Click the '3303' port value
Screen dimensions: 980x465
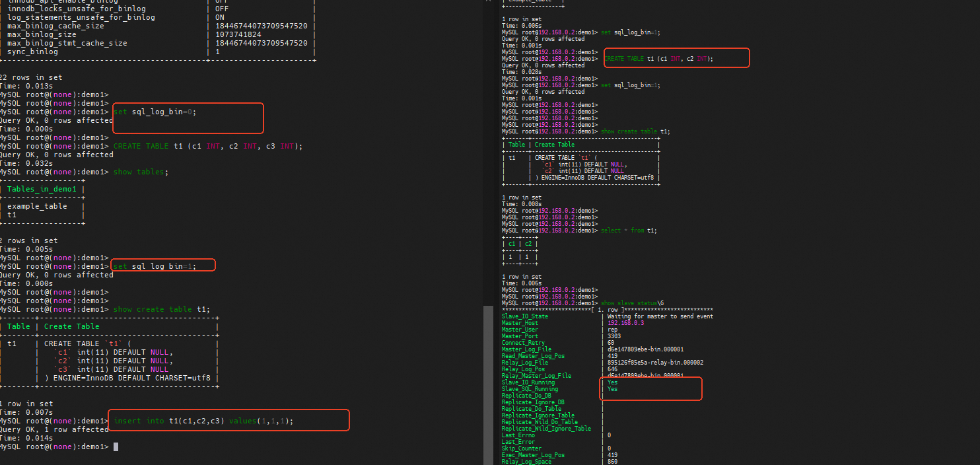614,336
